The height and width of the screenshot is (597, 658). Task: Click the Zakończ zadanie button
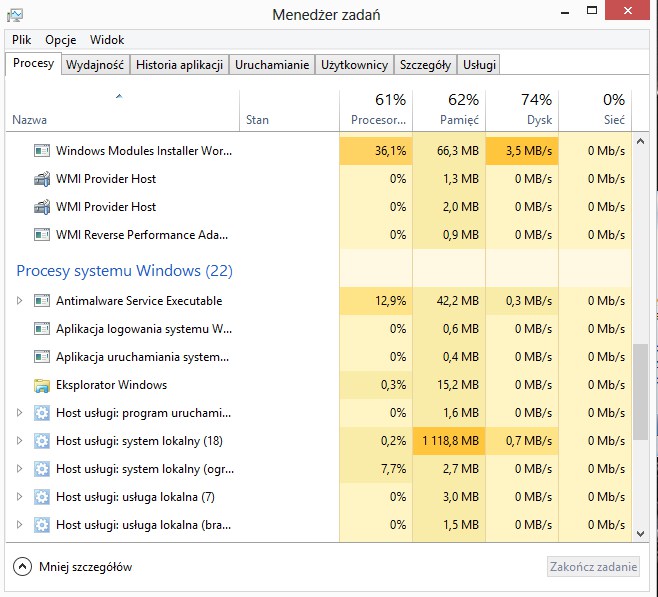click(x=593, y=567)
